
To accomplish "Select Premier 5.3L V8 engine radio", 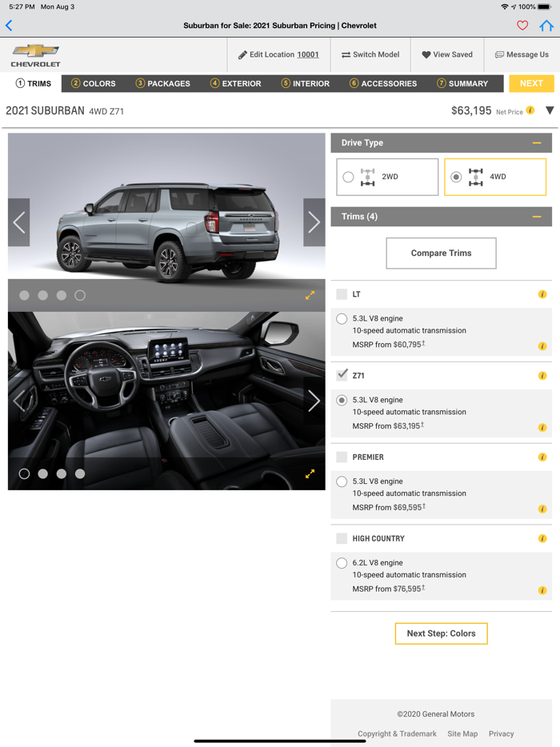I will 342,481.
